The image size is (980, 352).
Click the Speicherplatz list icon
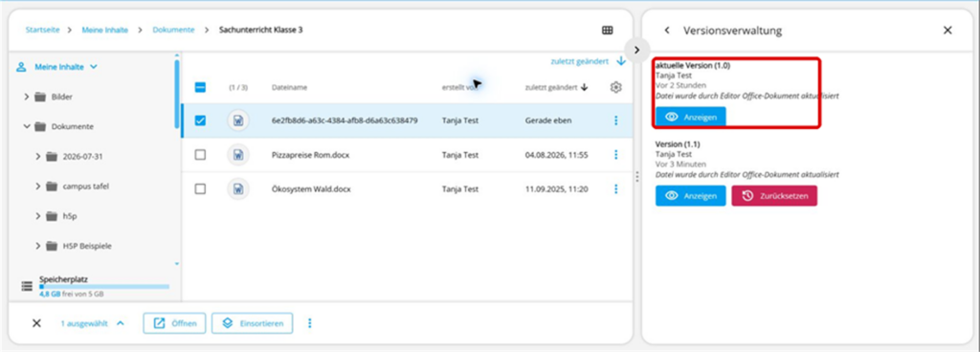tap(27, 286)
